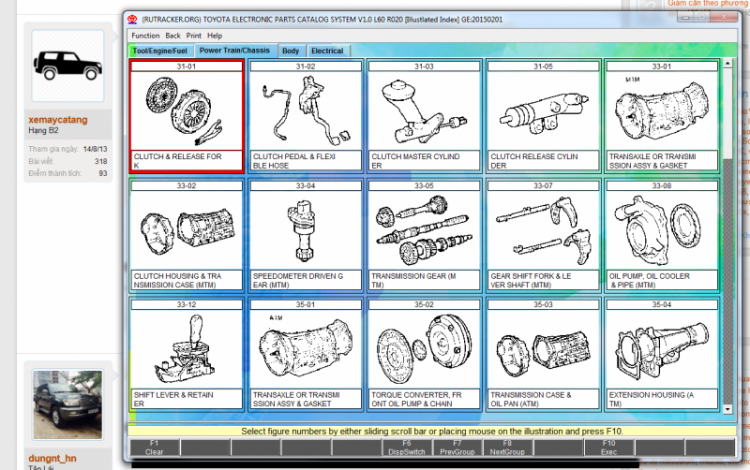Click the TORQUE CONVERTER, FRONT OIL PUMP label
The image size is (750, 470).
coord(424,399)
